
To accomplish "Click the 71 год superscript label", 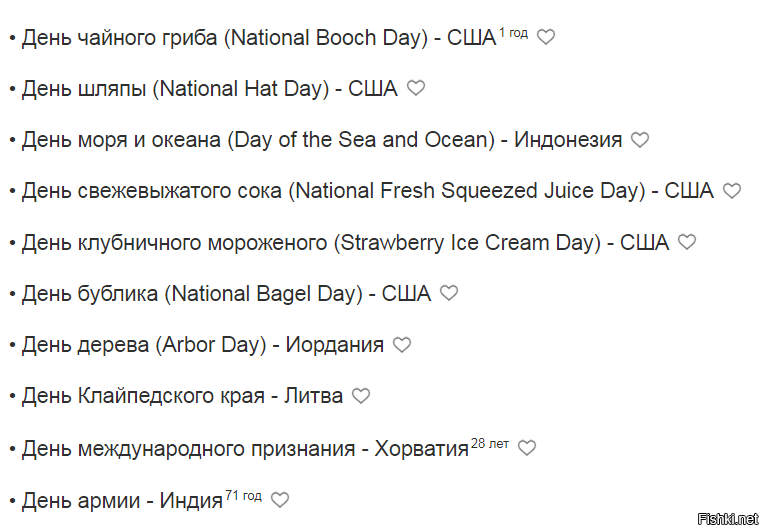I will click(243, 496).
